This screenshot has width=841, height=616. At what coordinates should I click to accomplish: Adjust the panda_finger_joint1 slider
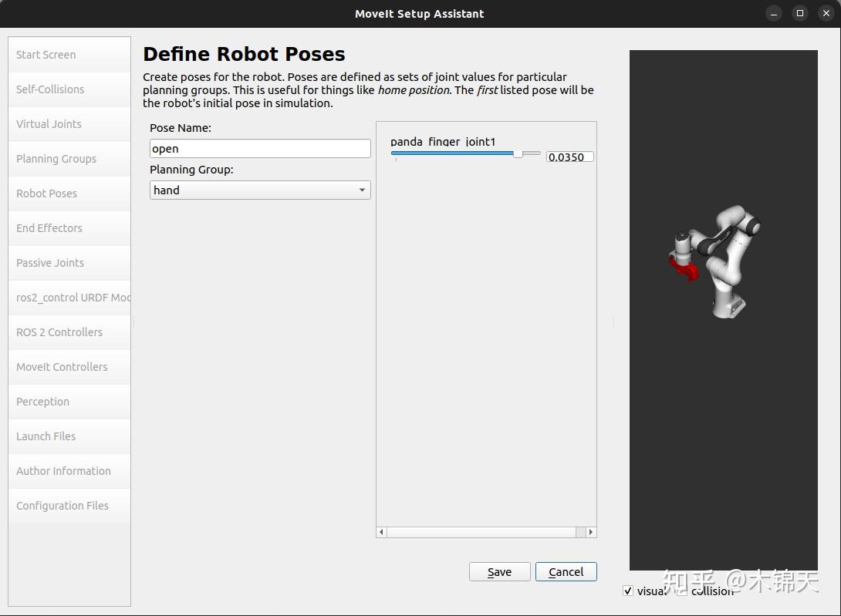(x=516, y=154)
